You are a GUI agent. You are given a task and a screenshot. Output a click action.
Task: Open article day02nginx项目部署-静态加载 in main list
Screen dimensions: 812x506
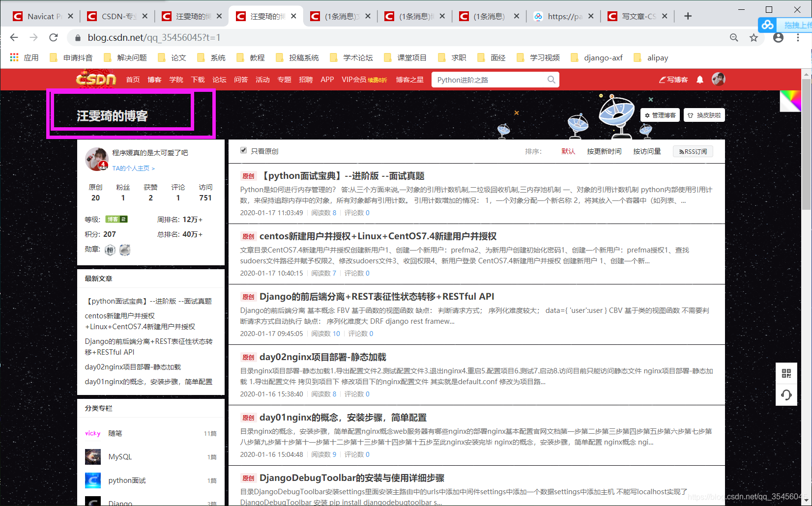coord(323,357)
